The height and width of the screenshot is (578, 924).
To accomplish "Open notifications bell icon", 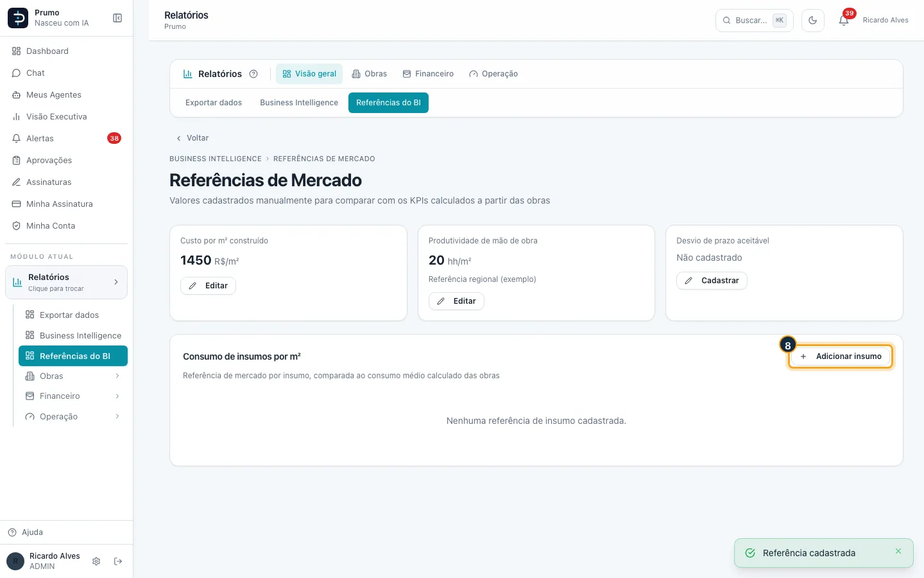I will point(844,21).
